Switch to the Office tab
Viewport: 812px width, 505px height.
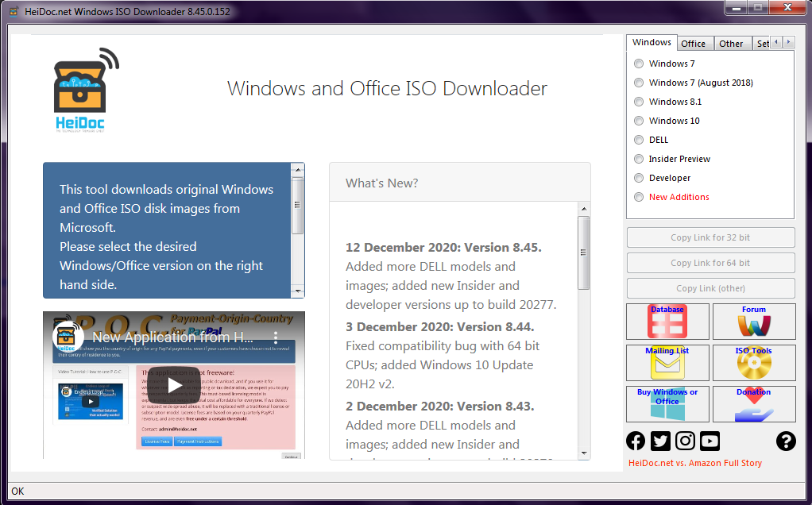[x=694, y=44]
